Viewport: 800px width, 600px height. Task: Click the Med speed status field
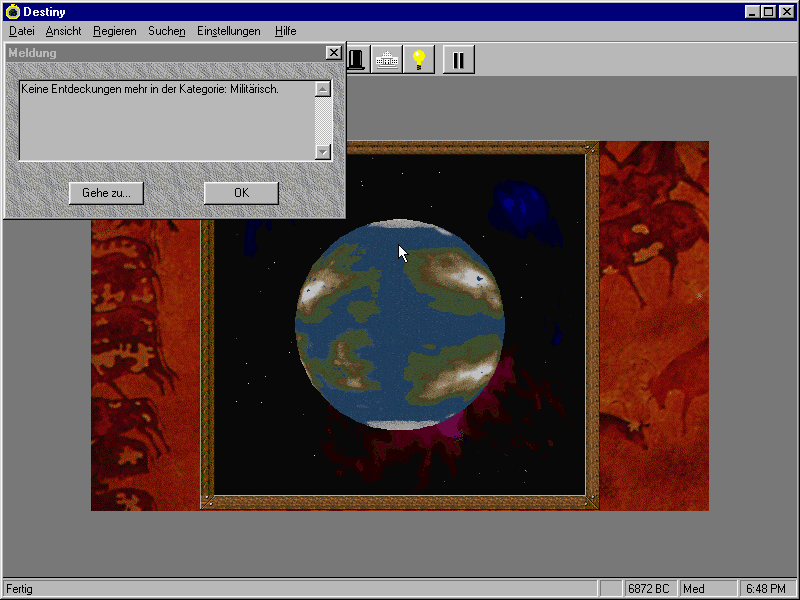click(x=707, y=589)
